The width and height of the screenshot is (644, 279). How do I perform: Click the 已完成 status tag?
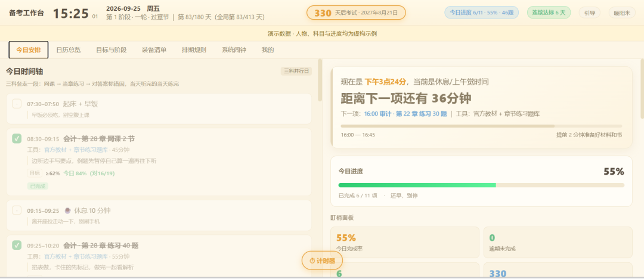click(38, 186)
